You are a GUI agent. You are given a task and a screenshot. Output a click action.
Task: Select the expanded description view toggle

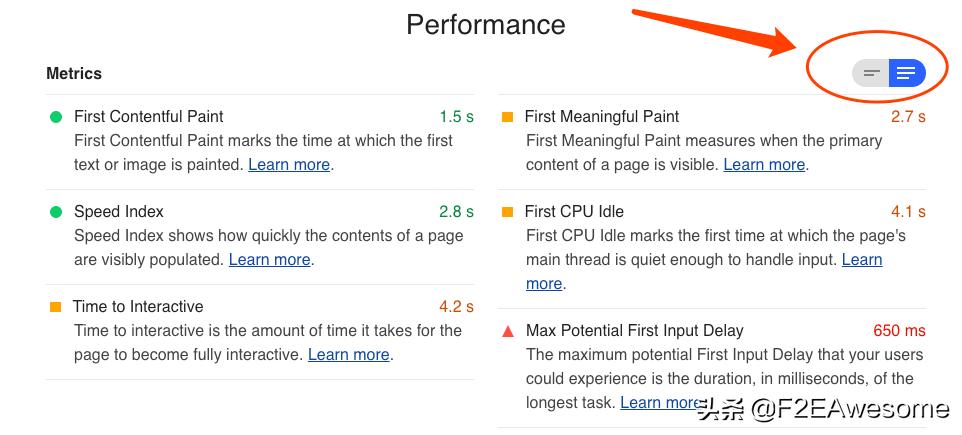pyautogui.click(x=906, y=73)
